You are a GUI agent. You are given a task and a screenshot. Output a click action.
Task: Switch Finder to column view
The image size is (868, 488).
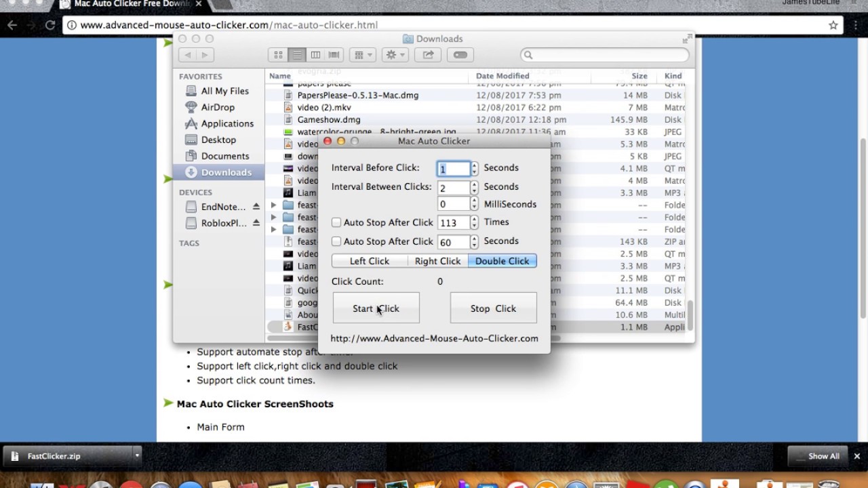click(x=315, y=55)
